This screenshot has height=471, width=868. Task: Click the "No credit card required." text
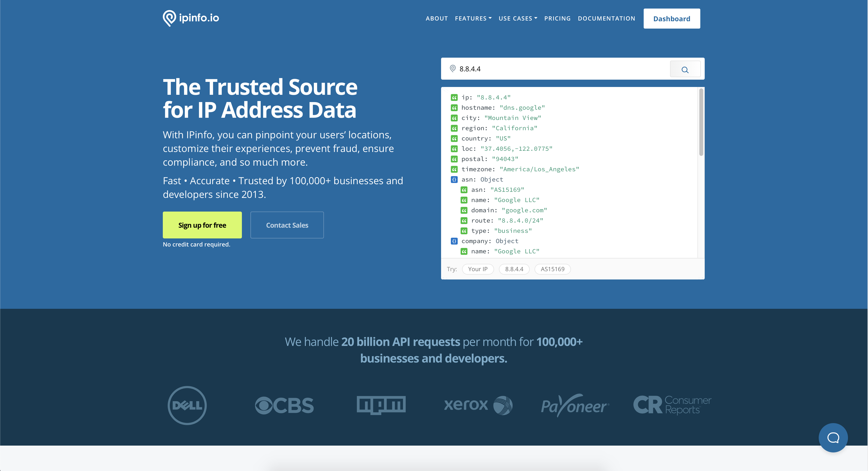click(x=196, y=245)
